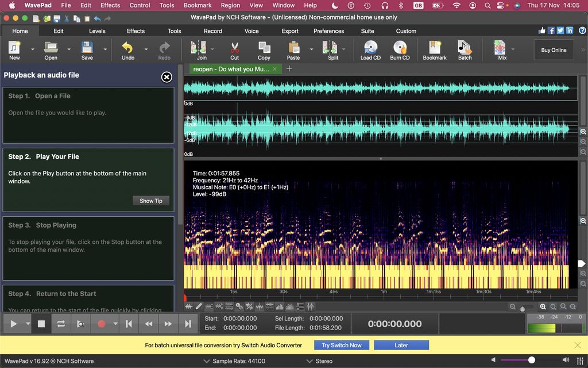The height and width of the screenshot is (368, 588).
Task: Toggle scrub playback mode
Action: tap(81, 323)
